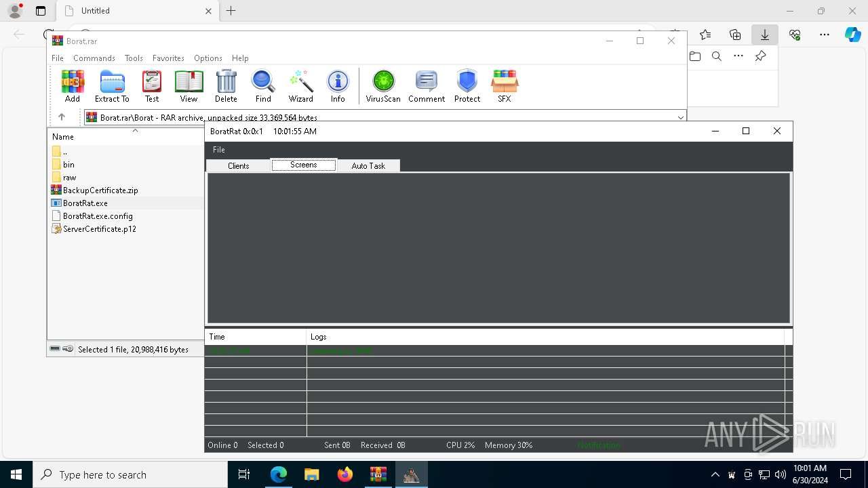Open WinRAR Help menu
Image resolution: width=868 pixels, height=488 pixels.
click(240, 58)
